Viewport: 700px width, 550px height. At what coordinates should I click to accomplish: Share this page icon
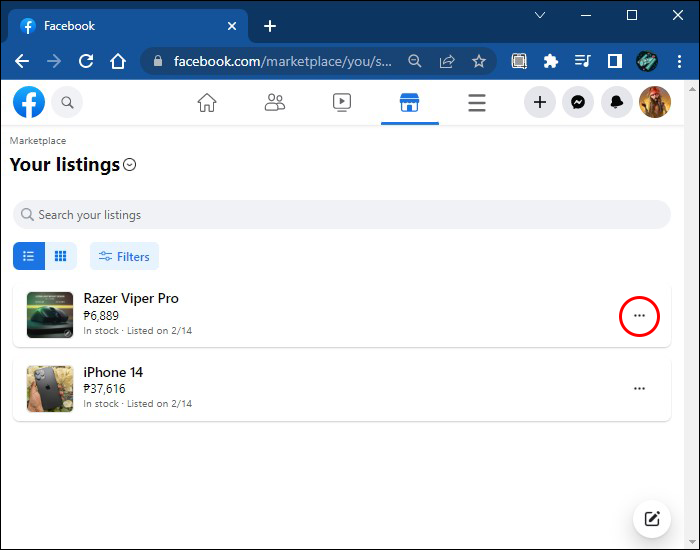(447, 61)
